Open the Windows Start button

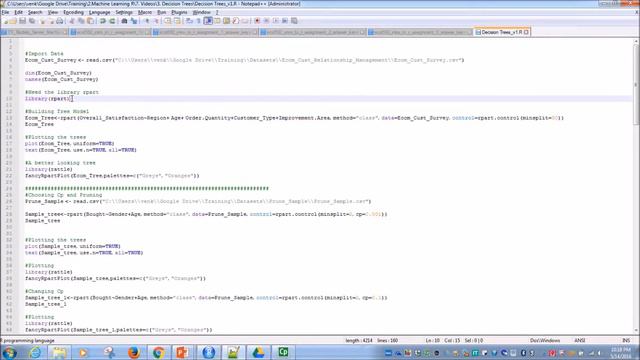click(9, 352)
